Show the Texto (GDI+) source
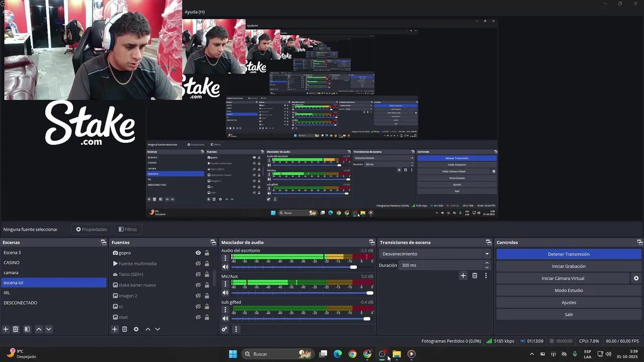Screen dimensions: 644x362 [198, 275]
